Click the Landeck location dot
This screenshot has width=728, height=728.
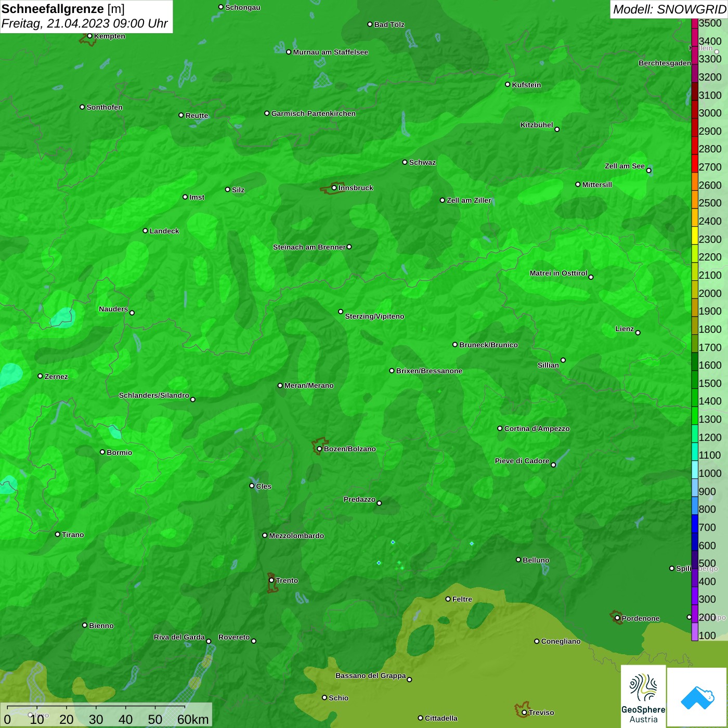coord(145,230)
